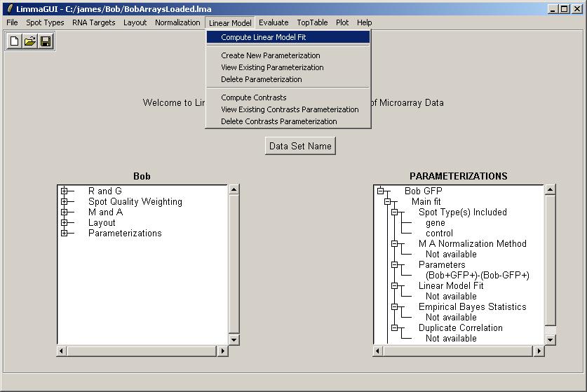Viewport: 587px width, 392px height.
Task: Select the (Bob+GFP+)-(Bob-GFP+) parameter entry
Action: tap(477, 275)
